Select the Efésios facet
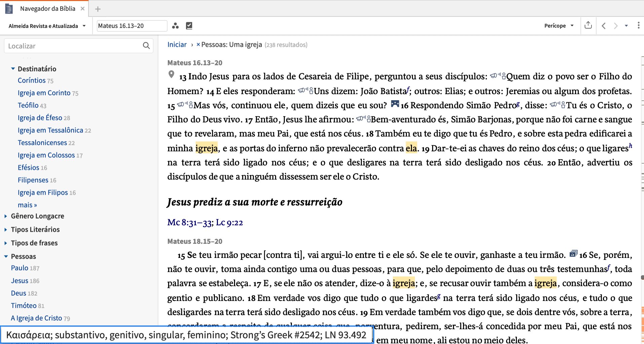The width and height of the screenshot is (644, 344). click(x=29, y=167)
